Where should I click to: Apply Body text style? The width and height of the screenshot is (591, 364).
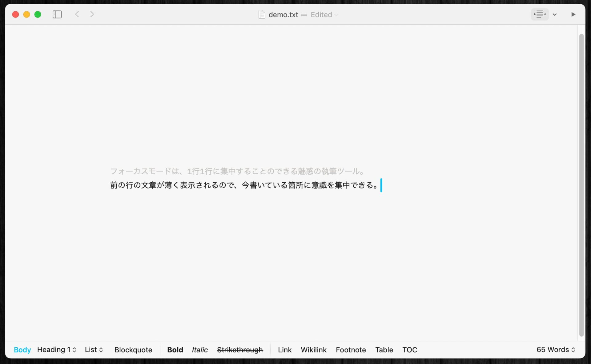[22, 350]
